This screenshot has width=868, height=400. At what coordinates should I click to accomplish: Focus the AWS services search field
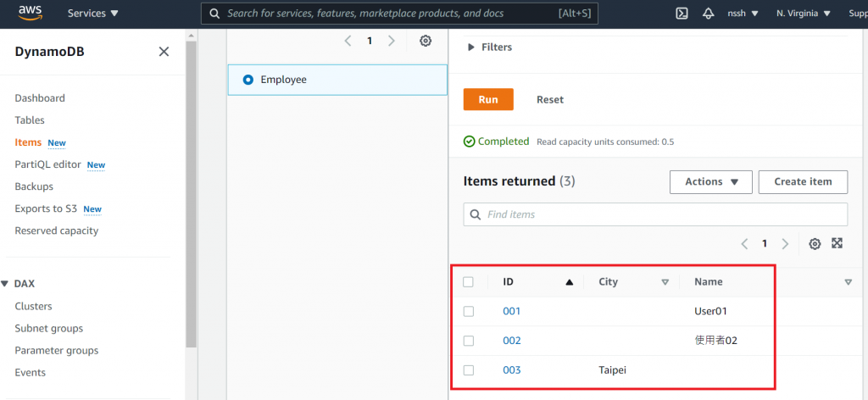click(400, 14)
